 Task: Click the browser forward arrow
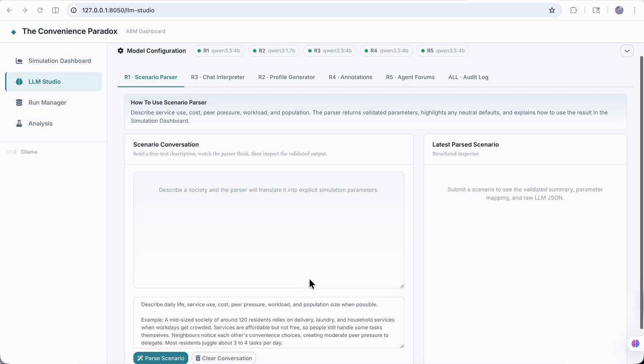click(x=25, y=10)
